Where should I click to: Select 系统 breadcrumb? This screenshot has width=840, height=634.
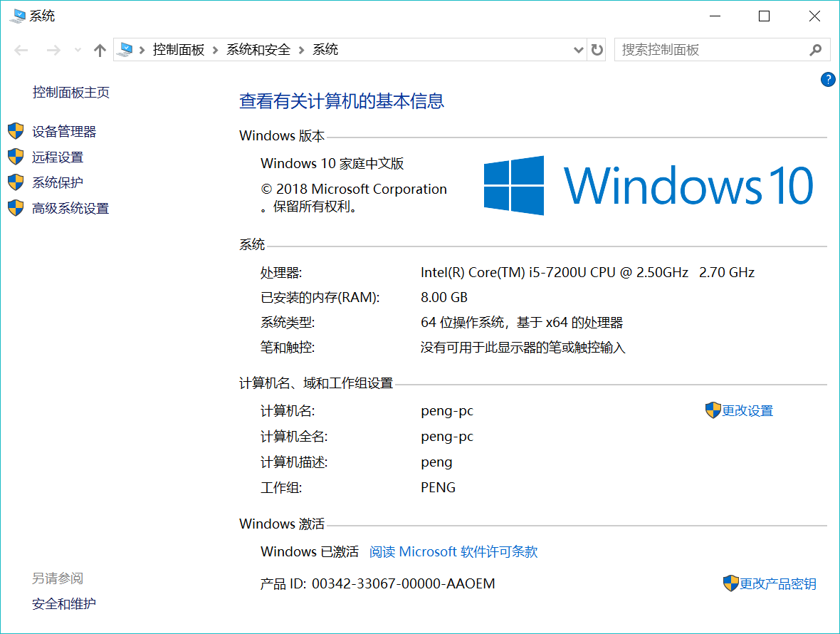click(x=325, y=50)
